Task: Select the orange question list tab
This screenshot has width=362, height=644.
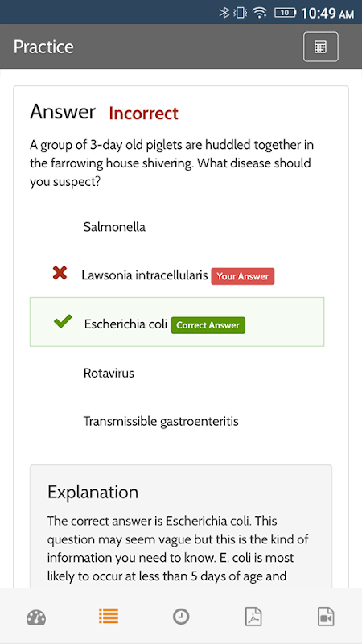Action: tap(109, 616)
